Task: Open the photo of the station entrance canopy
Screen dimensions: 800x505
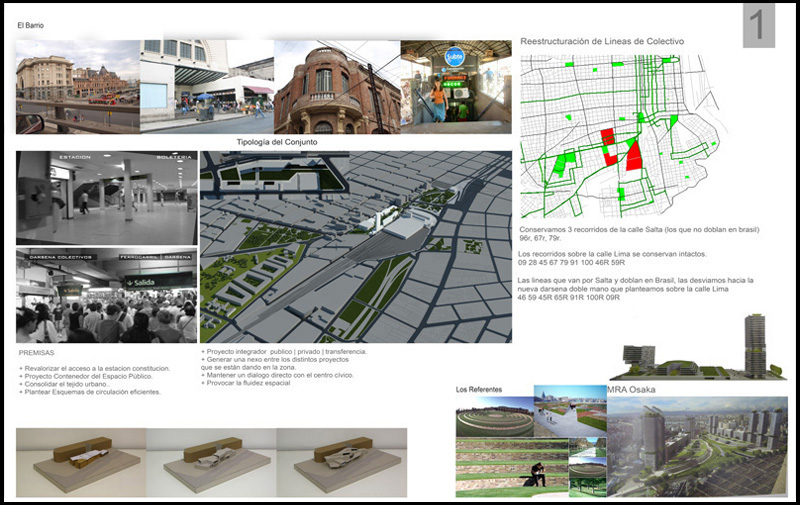Action: coord(207,87)
